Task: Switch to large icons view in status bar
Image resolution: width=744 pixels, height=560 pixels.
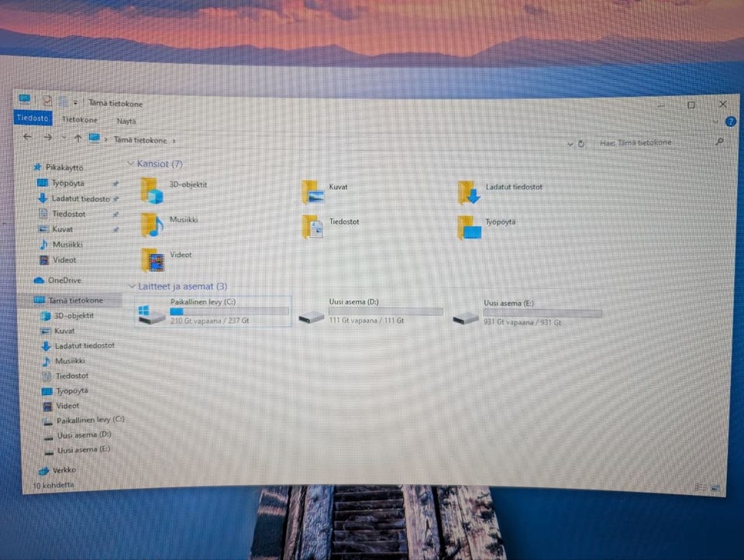Action: 715,487
